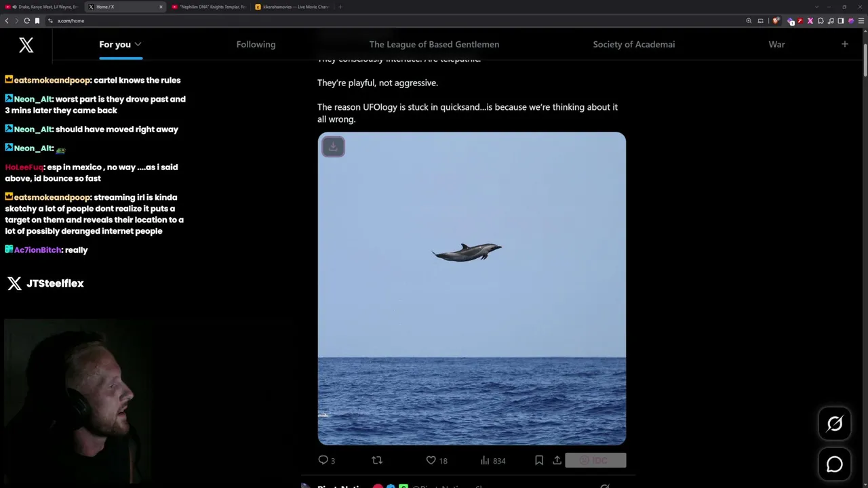The image size is (868, 488).
Task: Switch to the kikanshamovies browser tab
Action: [292, 7]
